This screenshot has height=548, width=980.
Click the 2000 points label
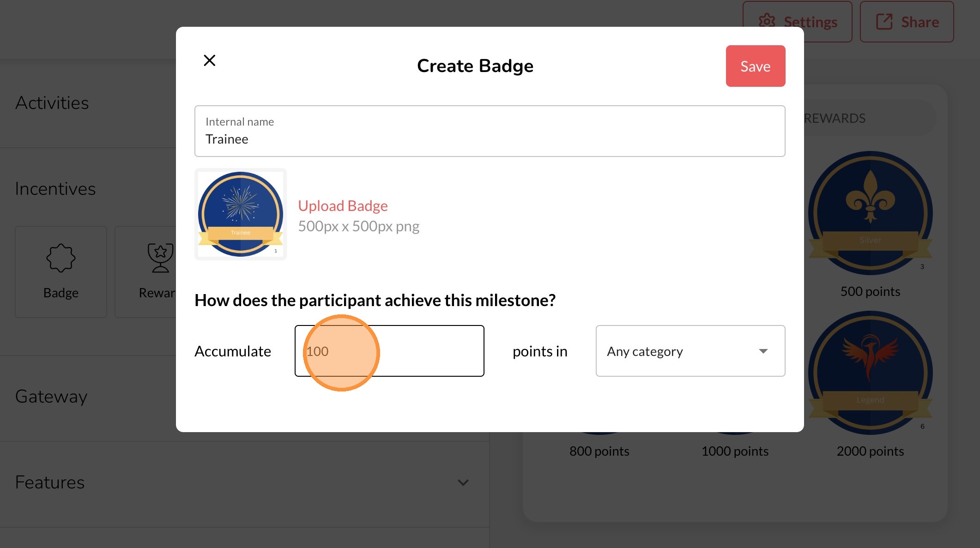(870, 451)
